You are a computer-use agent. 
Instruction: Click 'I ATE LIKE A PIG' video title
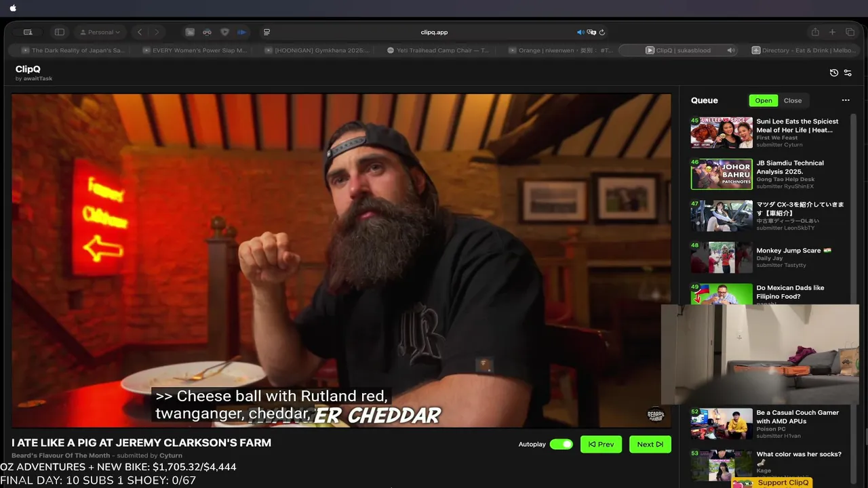(141, 443)
